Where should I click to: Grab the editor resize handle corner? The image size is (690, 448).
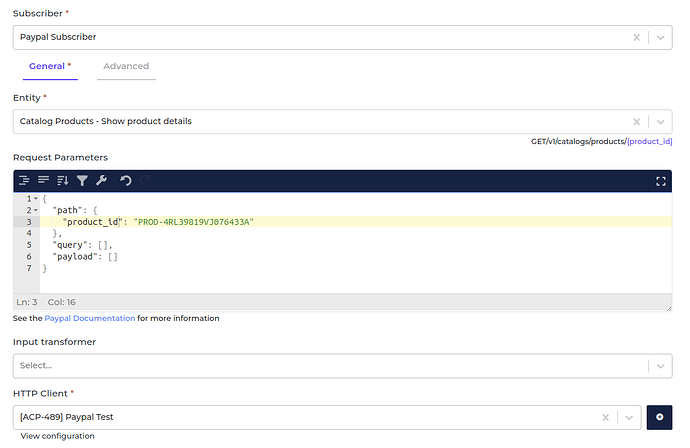[x=669, y=308]
